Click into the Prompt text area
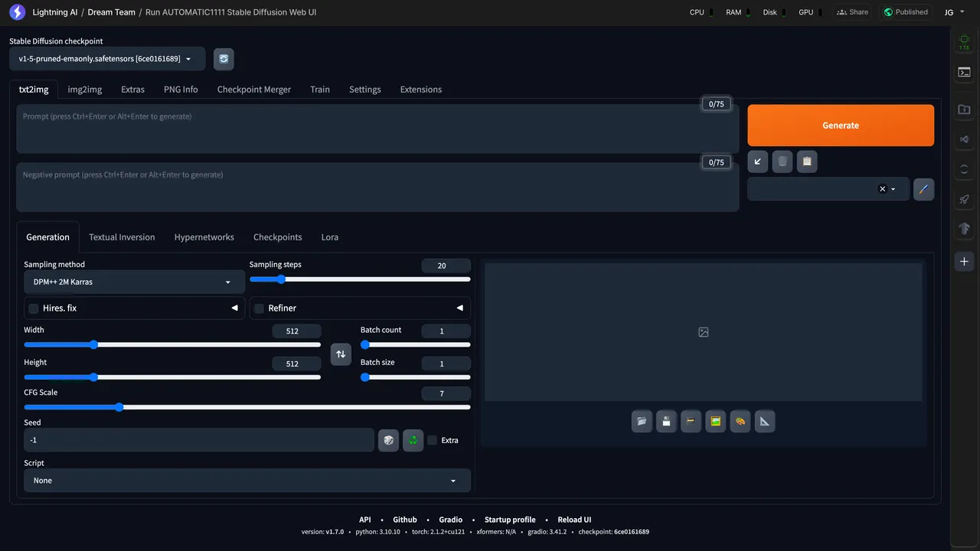 pyautogui.click(x=377, y=129)
